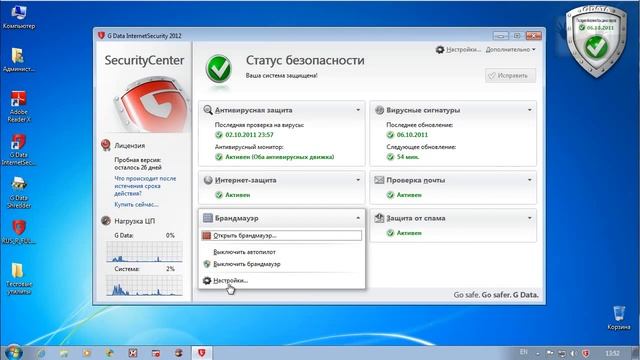Open the Компьютер desktop icon
This screenshot has height=360, width=640.
pyautogui.click(x=19, y=17)
